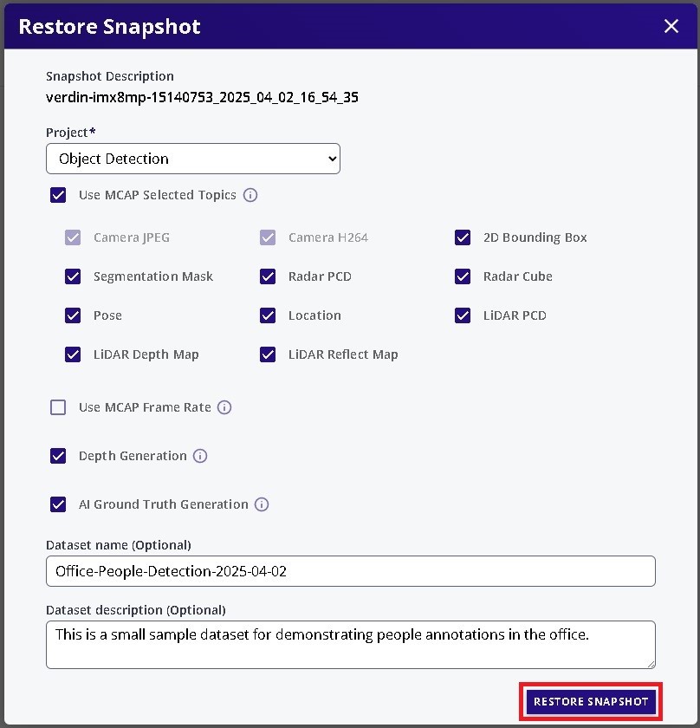This screenshot has width=700, height=728.
Task: Uncheck the Pose topic
Action: [73, 315]
